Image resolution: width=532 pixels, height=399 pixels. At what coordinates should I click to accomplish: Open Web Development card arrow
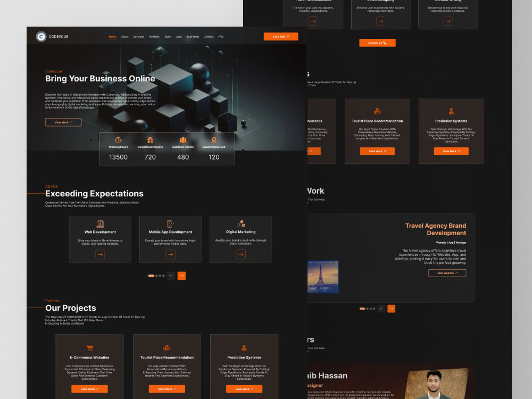click(x=100, y=254)
